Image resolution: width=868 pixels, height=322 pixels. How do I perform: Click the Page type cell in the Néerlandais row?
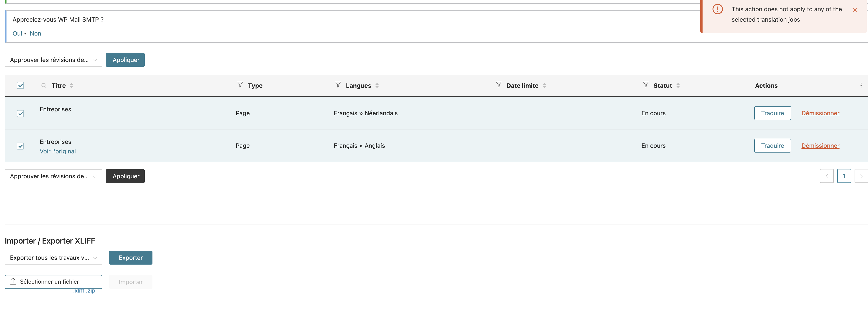pyautogui.click(x=243, y=113)
